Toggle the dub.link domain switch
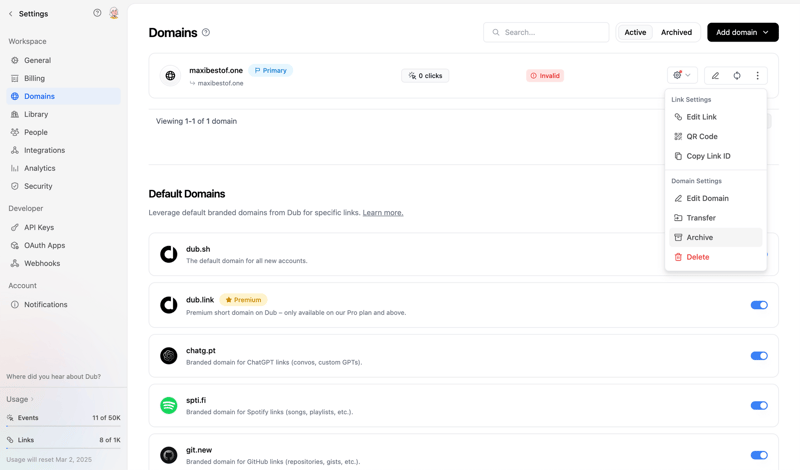 pos(759,305)
